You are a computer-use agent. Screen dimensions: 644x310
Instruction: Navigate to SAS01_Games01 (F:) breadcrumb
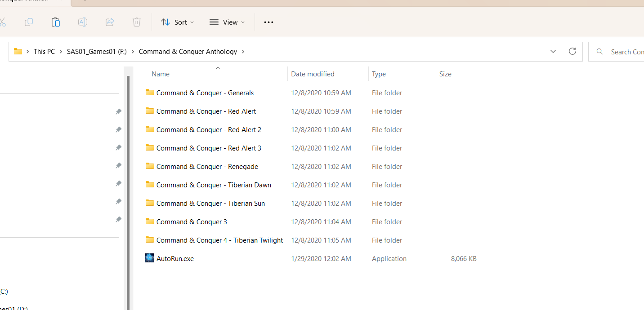97,52
